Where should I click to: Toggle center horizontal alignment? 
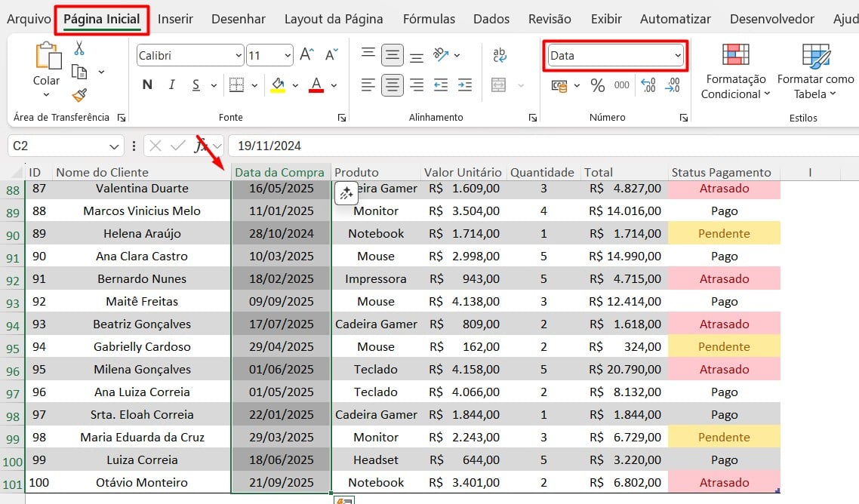click(392, 85)
